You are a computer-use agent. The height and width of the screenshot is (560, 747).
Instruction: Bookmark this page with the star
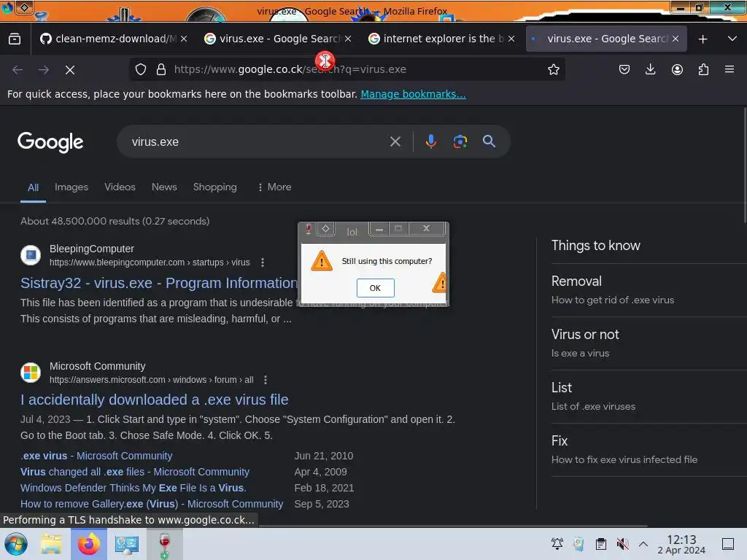[553, 69]
